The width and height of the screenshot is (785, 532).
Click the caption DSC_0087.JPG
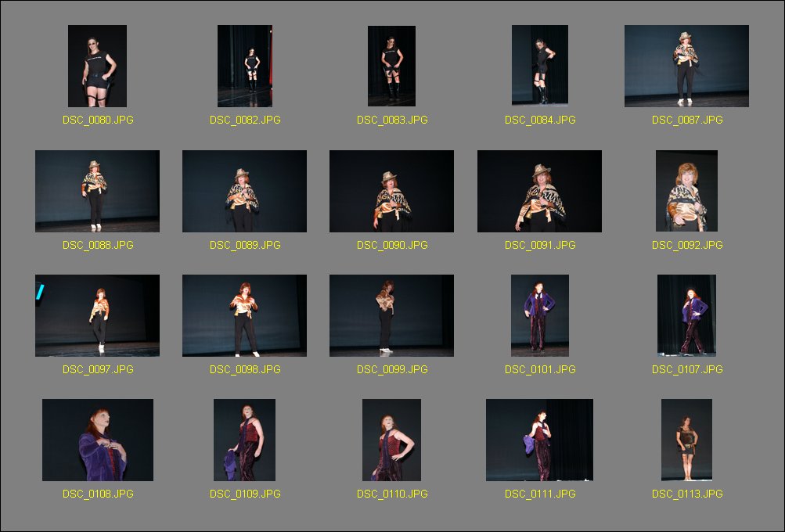click(x=687, y=120)
